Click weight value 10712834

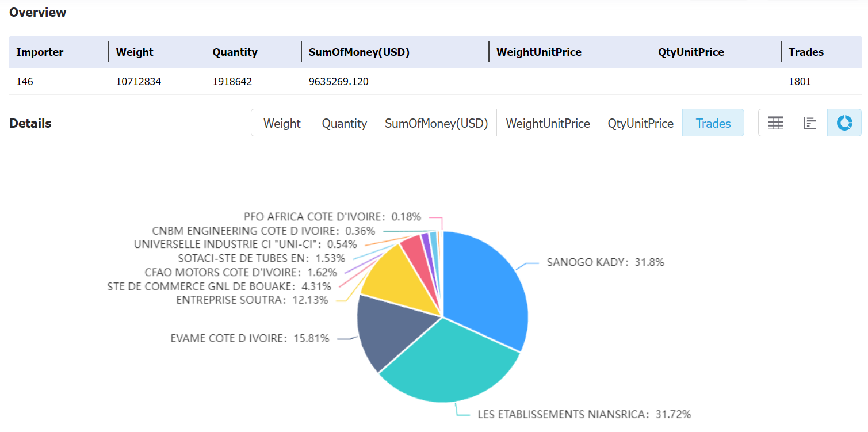[139, 82]
